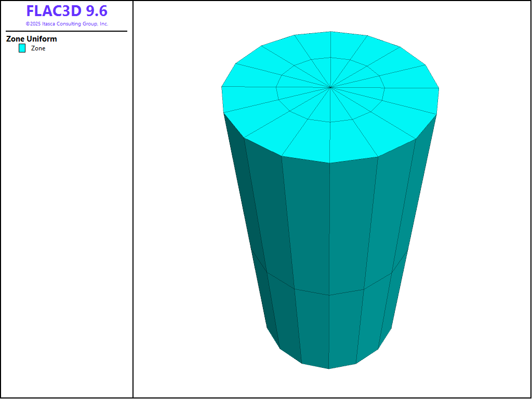Click the divider line under the copyright
The width and height of the screenshot is (532, 399).
66,31
